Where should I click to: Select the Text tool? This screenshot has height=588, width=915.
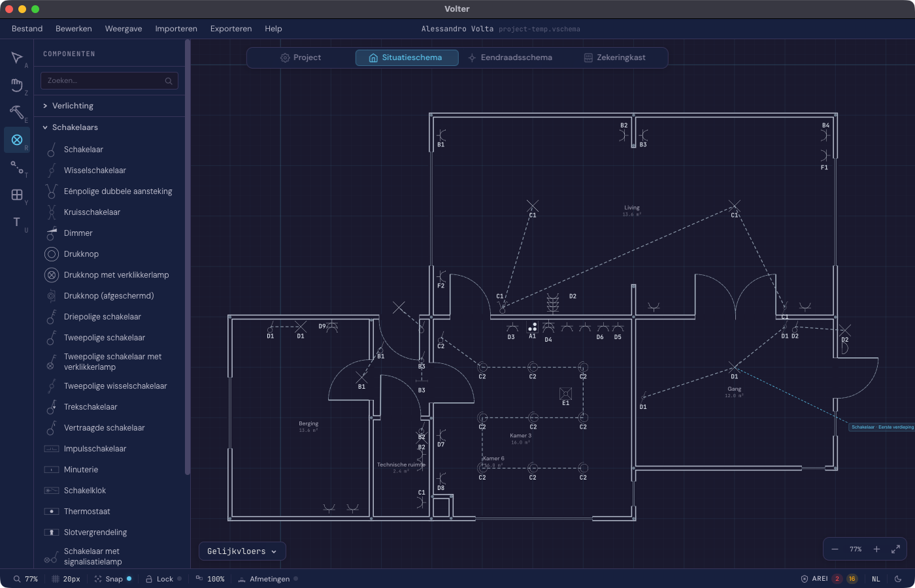(x=17, y=222)
